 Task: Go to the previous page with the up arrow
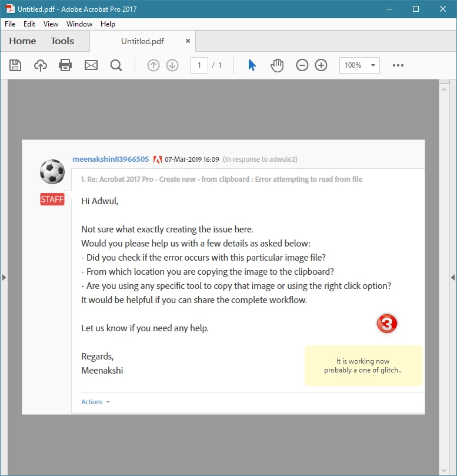point(154,65)
